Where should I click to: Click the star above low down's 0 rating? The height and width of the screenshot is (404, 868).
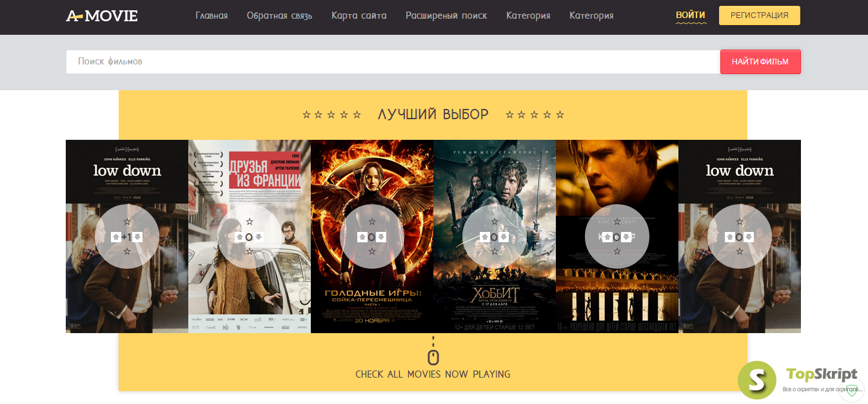click(x=740, y=222)
